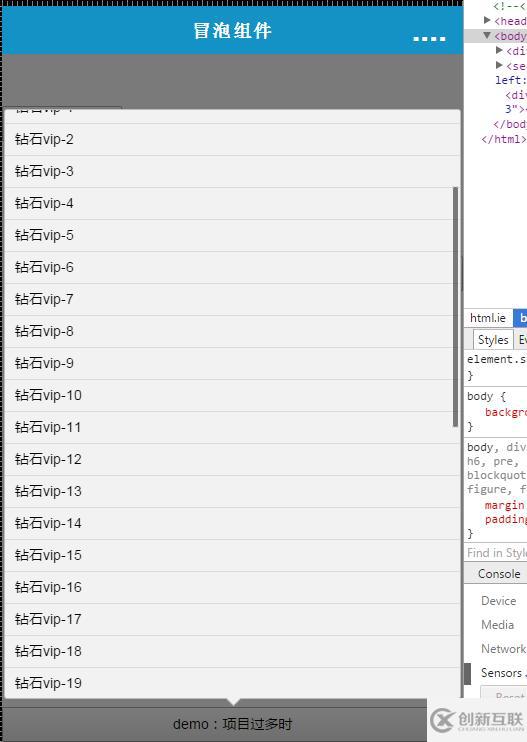Open the four-dot menu in header
This screenshot has height=742, width=527.
(429, 38)
